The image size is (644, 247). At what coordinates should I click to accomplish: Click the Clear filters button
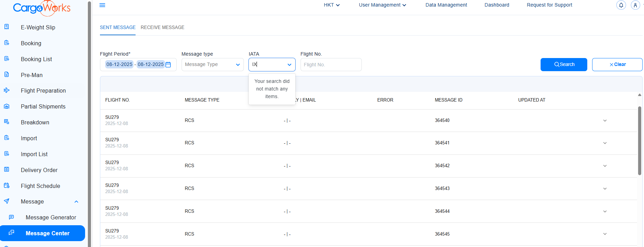pyautogui.click(x=617, y=65)
